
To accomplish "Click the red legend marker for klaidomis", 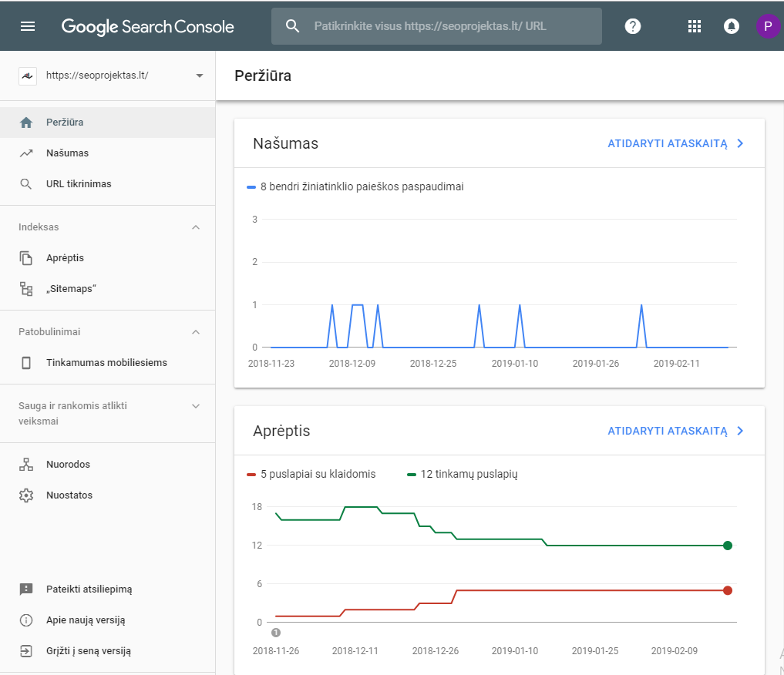I will click(251, 475).
